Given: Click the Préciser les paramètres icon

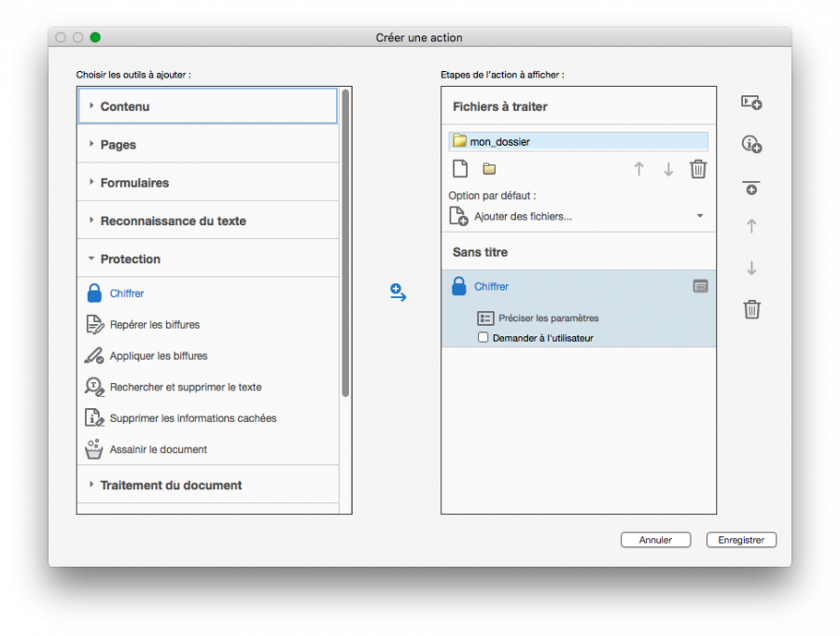Looking at the screenshot, I should [x=485, y=318].
